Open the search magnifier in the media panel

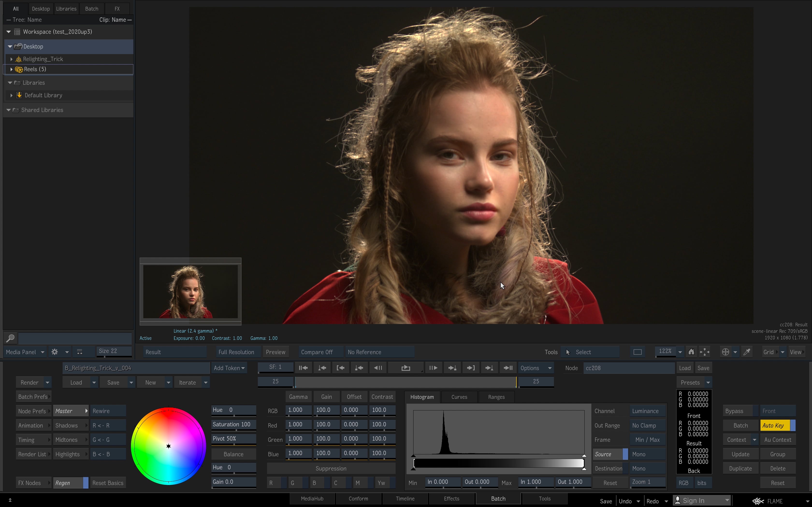point(10,338)
